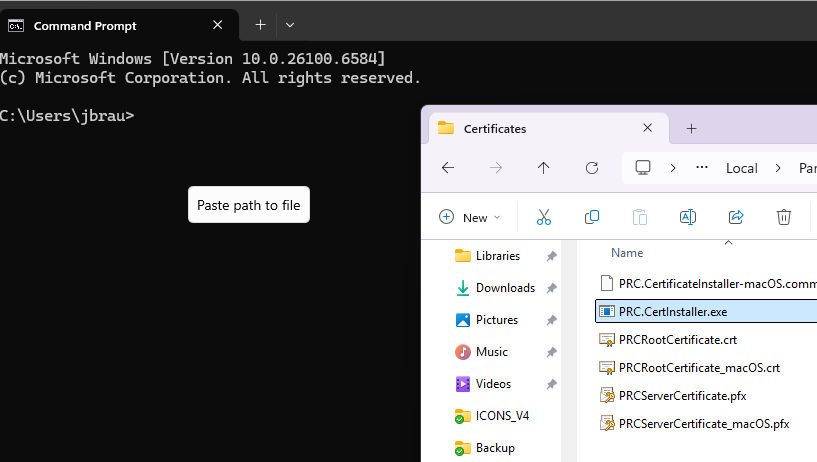This screenshot has width=817, height=462.
Task: Close the Certificates tab
Action: (x=648, y=128)
